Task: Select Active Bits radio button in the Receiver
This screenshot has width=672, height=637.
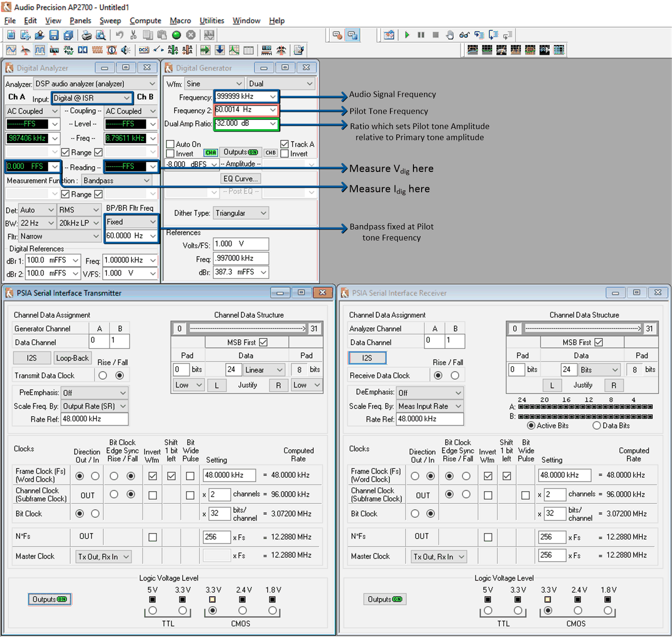Action: pos(531,425)
